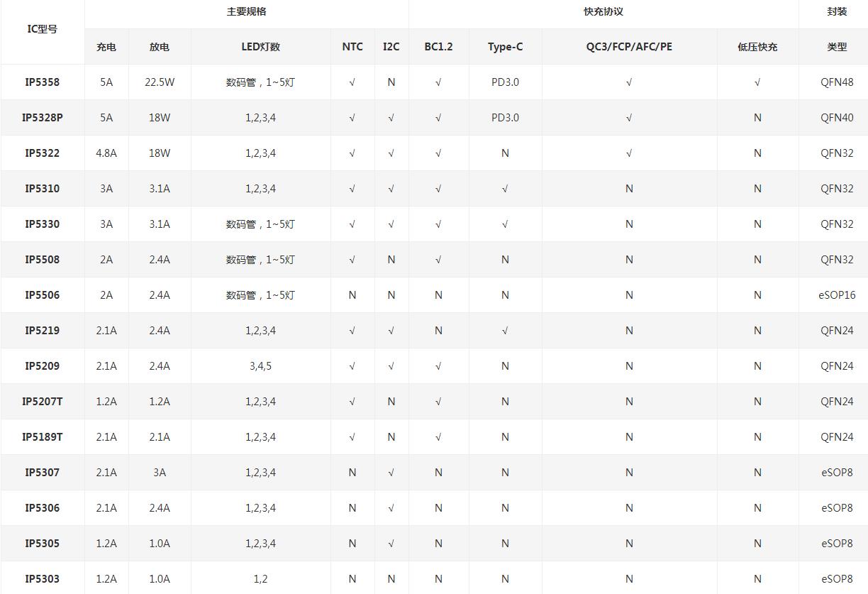868x594 pixels.
Task: Open the IP5358 model link
Action: click(43, 82)
